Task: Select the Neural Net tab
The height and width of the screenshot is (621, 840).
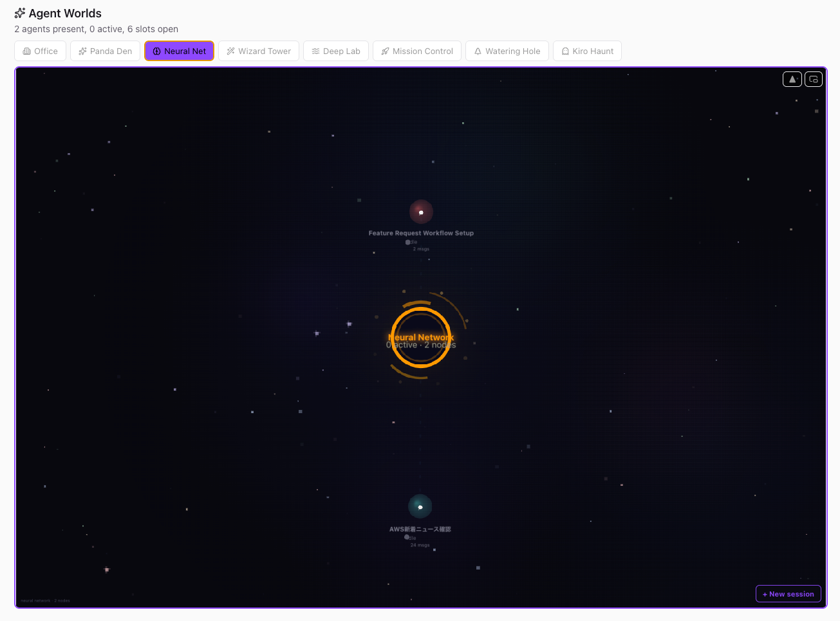Action: (x=179, y=51)
